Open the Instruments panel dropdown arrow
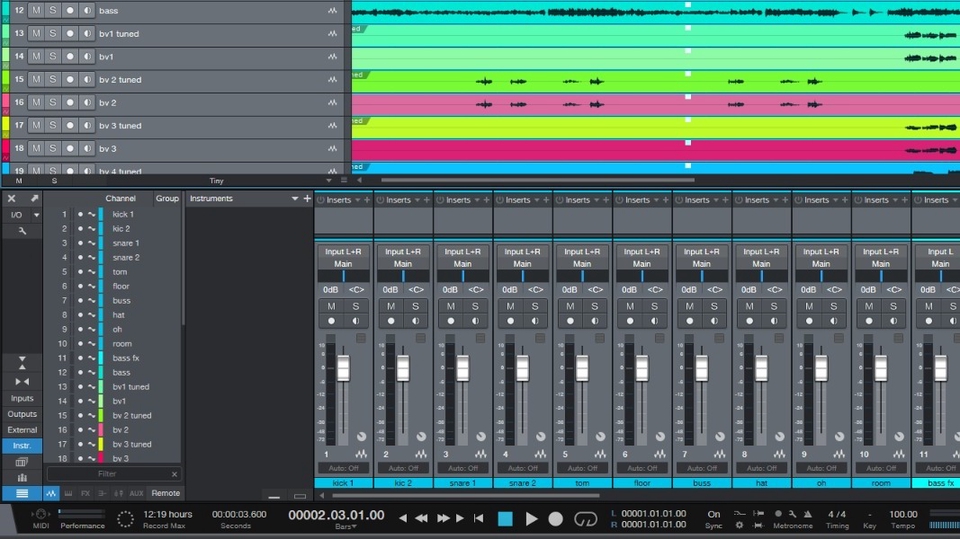960x539 pixels. coord(294,198)
